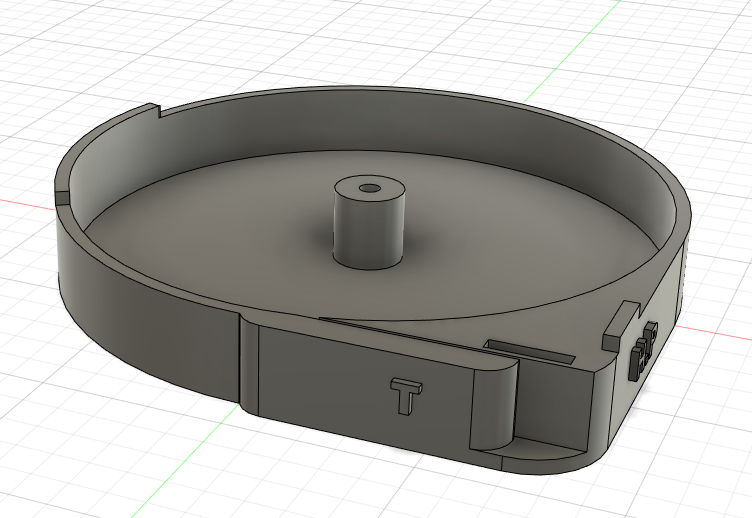Viewport: 752px width, 518px height.
Task: Select the small hole atop the center post
Action: point(368,188)
